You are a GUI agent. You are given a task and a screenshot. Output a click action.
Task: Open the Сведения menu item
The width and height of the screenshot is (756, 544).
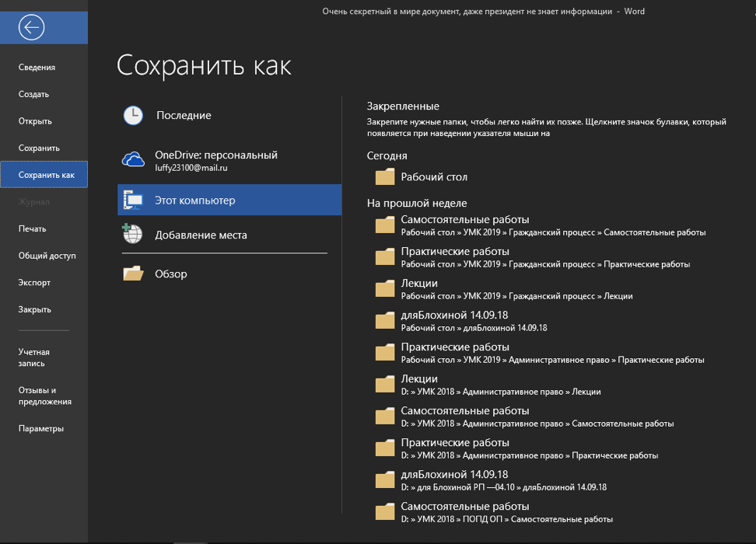[44, 68]
